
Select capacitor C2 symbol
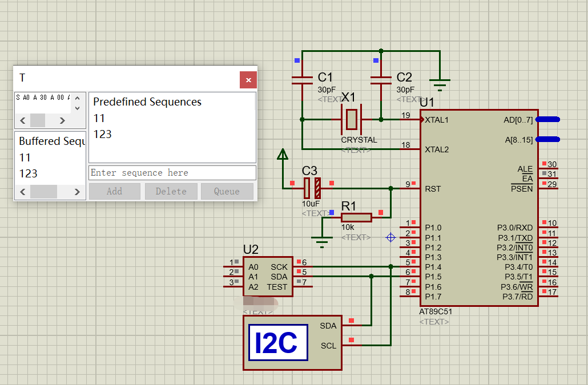tap(381, 81)
